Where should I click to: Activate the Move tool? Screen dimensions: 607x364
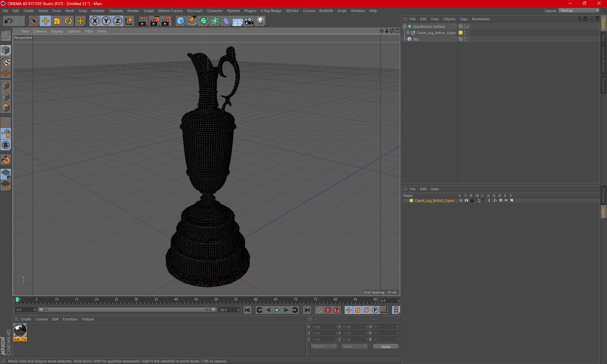click(46, 21)
